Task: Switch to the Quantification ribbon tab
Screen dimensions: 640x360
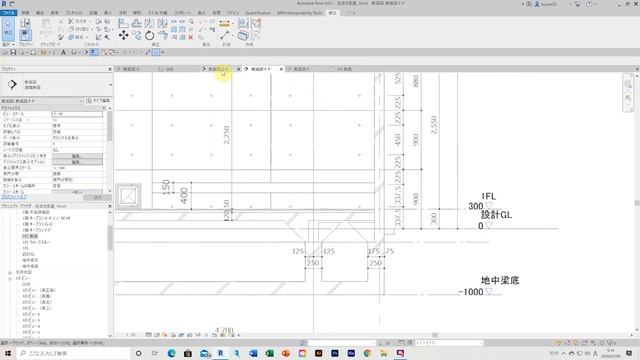Action: (x=258, y=13)
